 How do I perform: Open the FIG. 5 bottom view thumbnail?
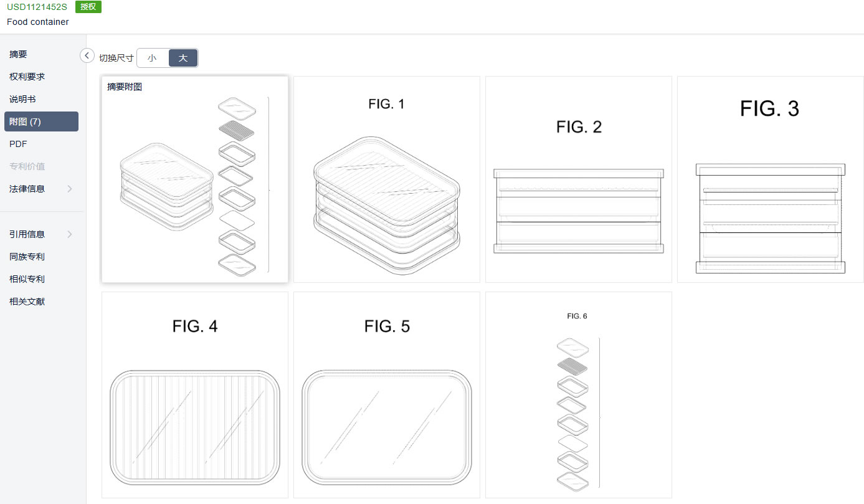[387, 395]
